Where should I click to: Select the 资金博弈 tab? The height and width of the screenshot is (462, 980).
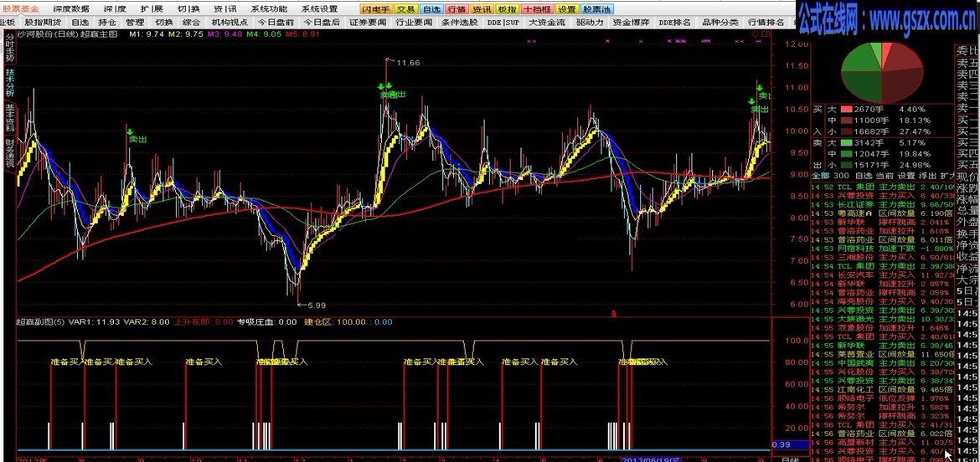tap(631, 23)
